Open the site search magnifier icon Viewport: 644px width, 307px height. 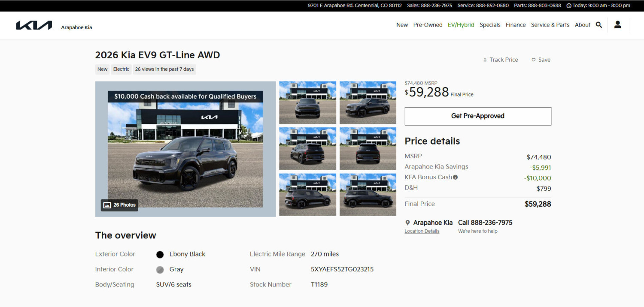pos(599,25)
